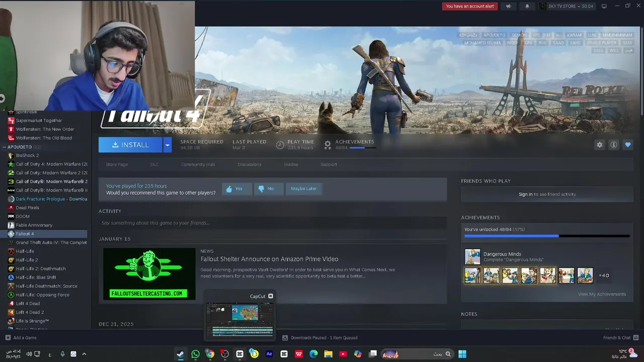
Task: Click the achievements progress bar in sidebar
Action: [x=547, y=236]
